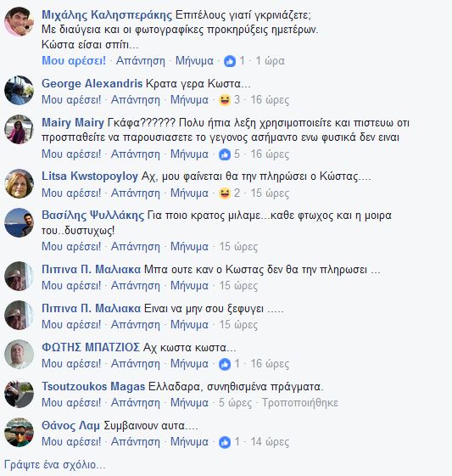Toggle the highlighted 'Μου αρέσει!' on Μιχάλης Καλησπεράκης comment
The height and width of the screenshot is (476, 452).
click(x=74, y=61)
